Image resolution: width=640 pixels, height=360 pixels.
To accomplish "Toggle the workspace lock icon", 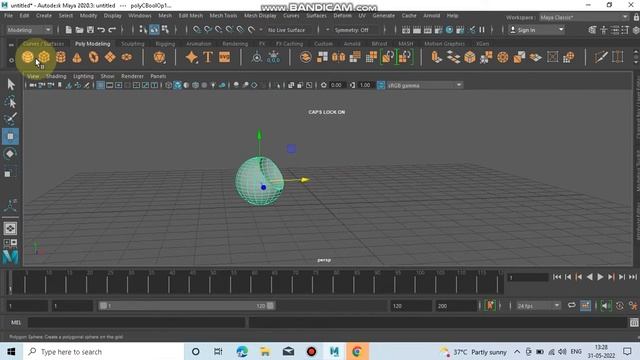I will tap(636, 17).
